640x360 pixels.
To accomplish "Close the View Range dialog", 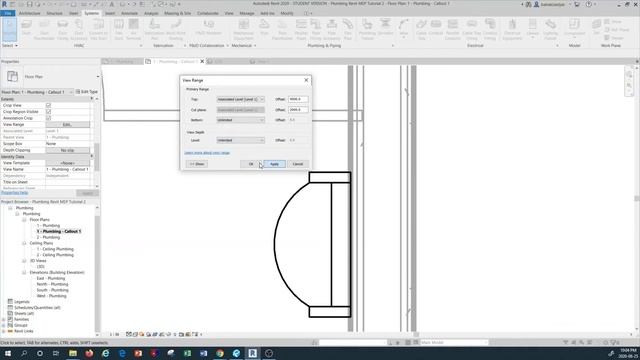I will [x=306, y=80].
